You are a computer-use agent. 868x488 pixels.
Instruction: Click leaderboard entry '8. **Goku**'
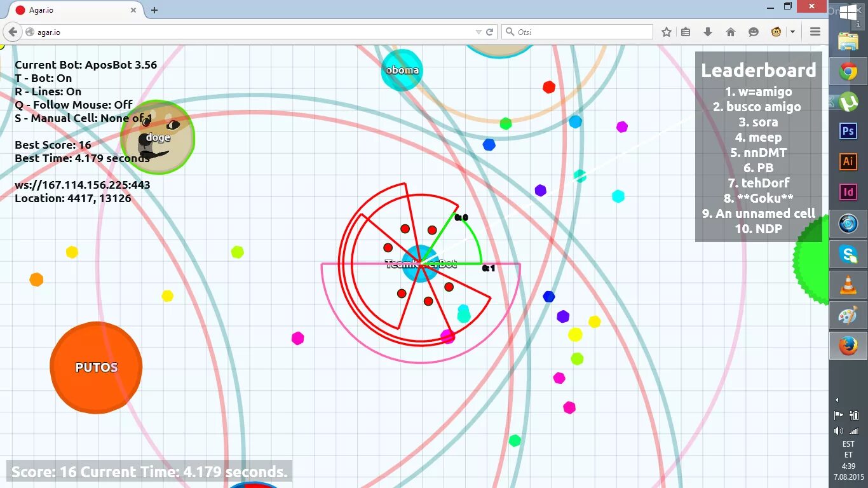coord(758,198)
